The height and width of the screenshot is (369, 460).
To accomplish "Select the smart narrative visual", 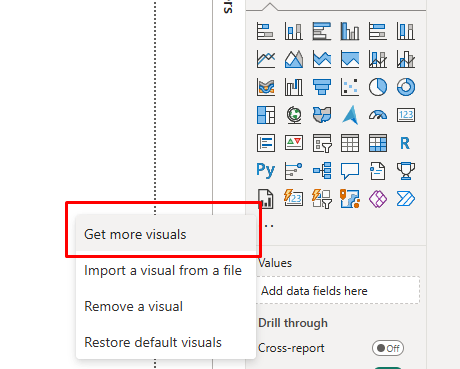I will coord(378,171).
